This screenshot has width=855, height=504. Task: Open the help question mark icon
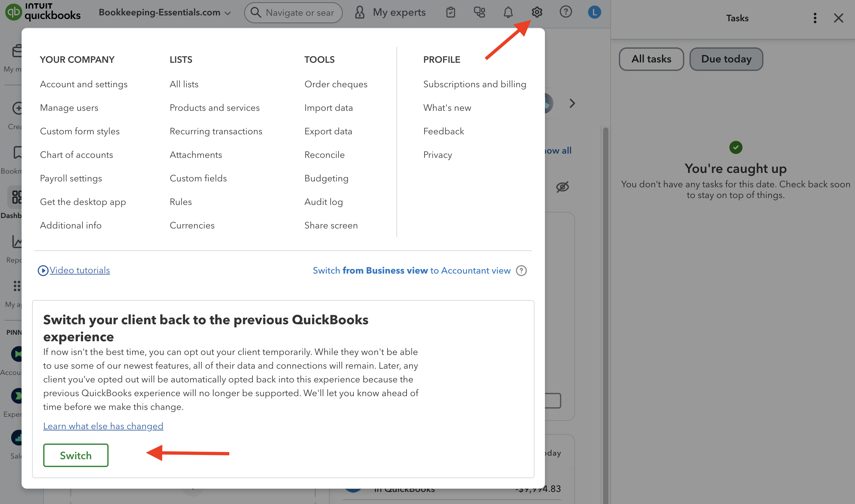[x=566, y=12]
